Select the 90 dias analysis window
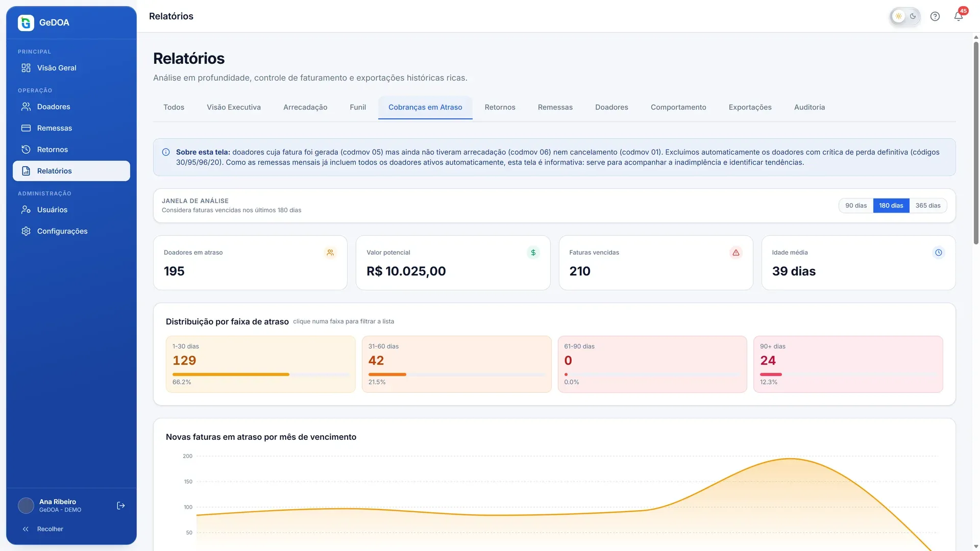The width and height of the screenshot is (980, 551). tap(856, 206)
